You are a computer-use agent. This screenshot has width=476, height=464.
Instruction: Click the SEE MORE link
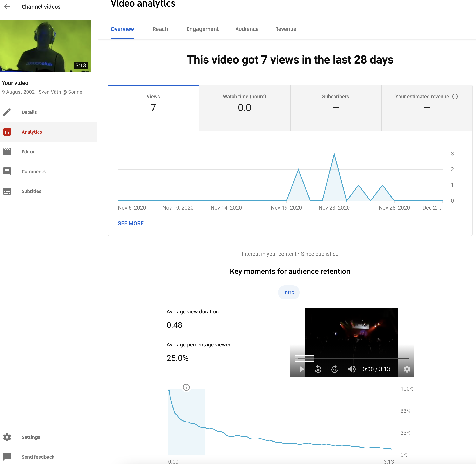coord(130,223)
